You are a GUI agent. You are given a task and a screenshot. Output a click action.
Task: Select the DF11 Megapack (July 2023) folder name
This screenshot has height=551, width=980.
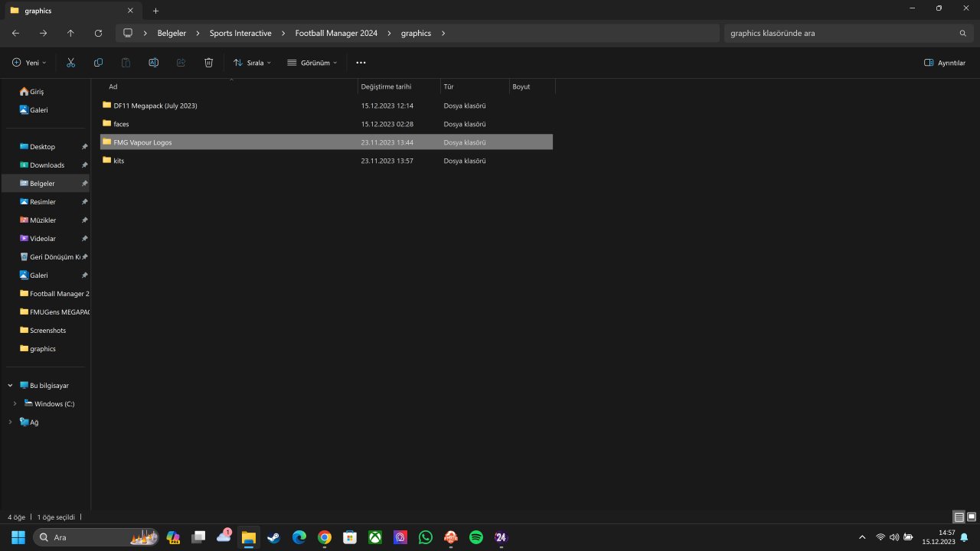155,106
